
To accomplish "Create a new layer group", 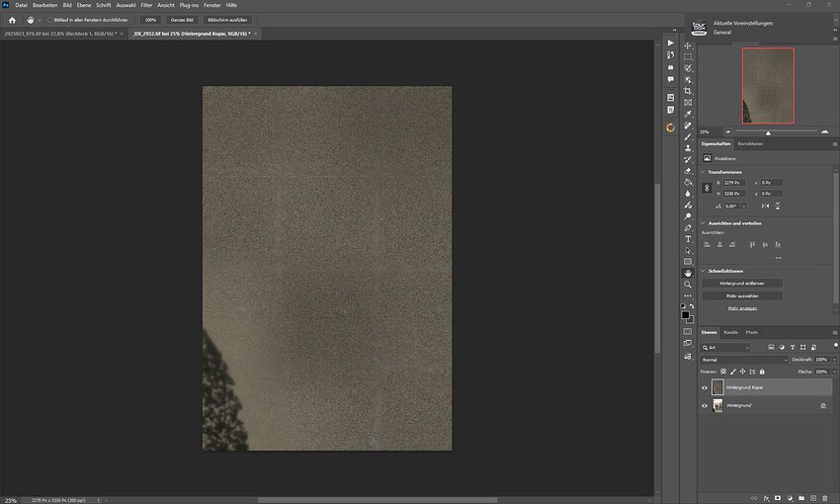I will pos(801,498).
